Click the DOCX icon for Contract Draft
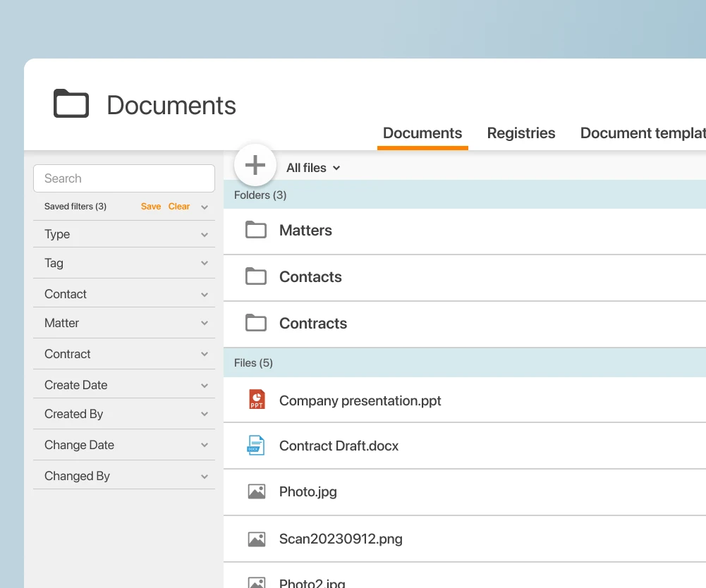Image resolution: width=706 pixels, height=588 pixels. (256, 446)
